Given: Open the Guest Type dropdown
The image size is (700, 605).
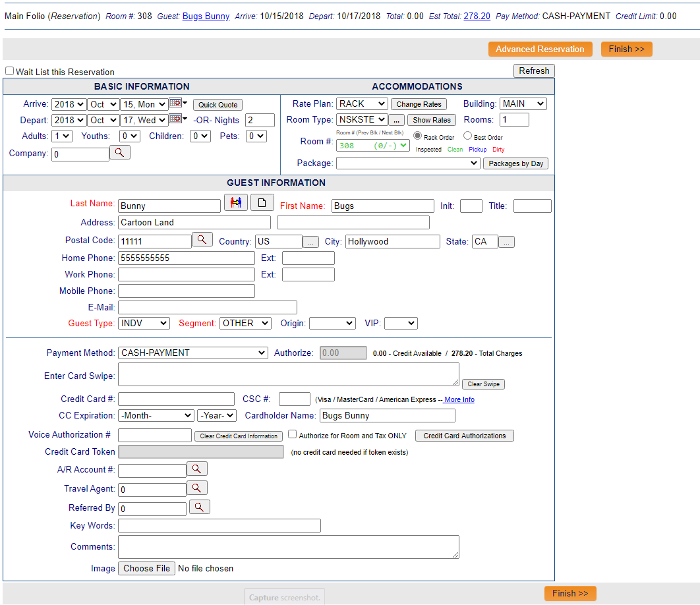Looking at the screenshot, I should [x=143, y=323].
